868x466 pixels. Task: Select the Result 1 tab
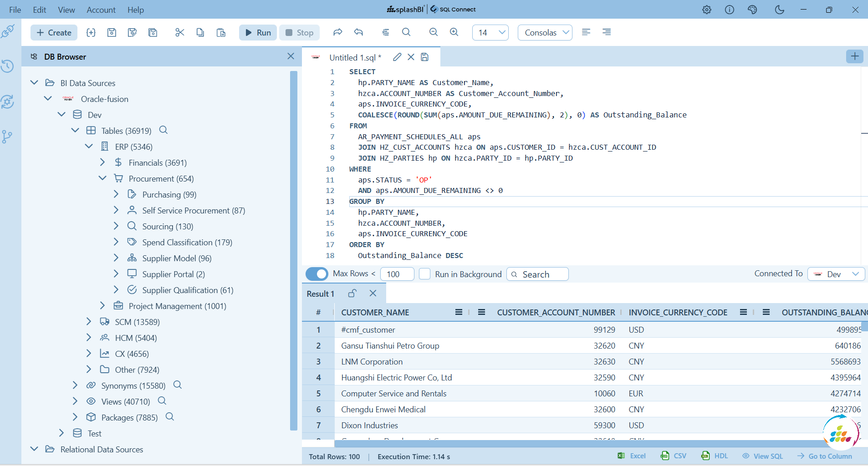pos(321,294)
